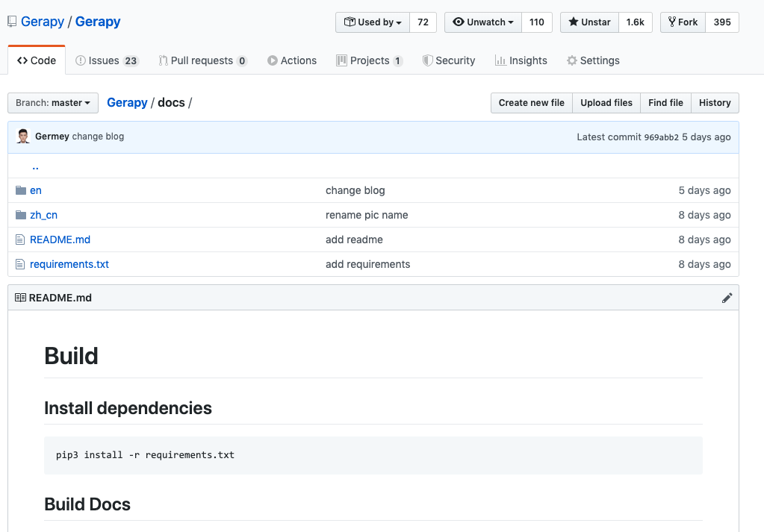The height and width of the screenshot is (532, 764).
Task: Click the file icon for README.md row
Action: coord(20,240)
